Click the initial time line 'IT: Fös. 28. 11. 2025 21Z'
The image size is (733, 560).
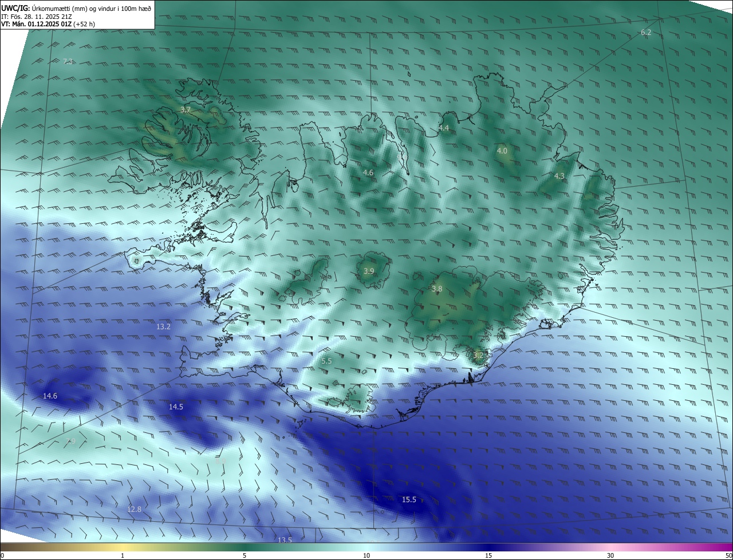pos(37,16)
